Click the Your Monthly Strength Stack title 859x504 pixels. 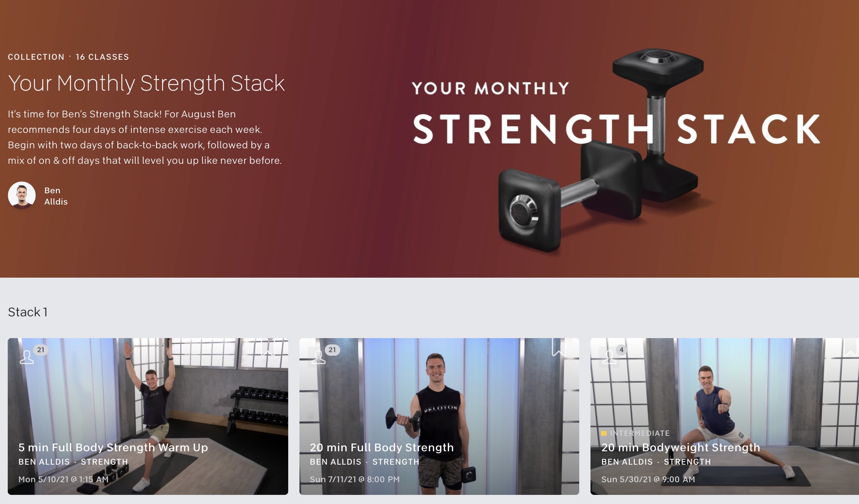[146, 84]
